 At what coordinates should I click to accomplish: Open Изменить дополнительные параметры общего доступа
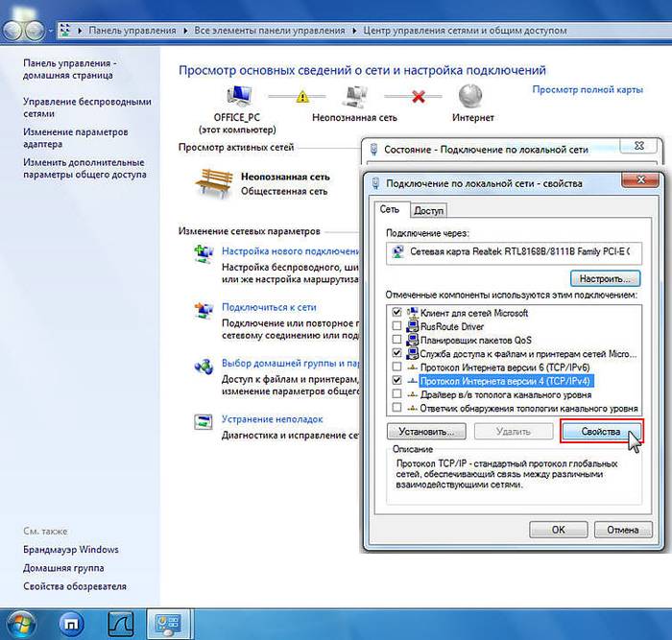84,168
